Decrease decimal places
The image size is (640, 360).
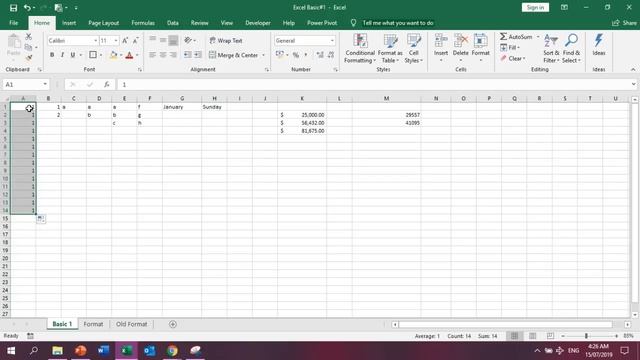point(331,55)
